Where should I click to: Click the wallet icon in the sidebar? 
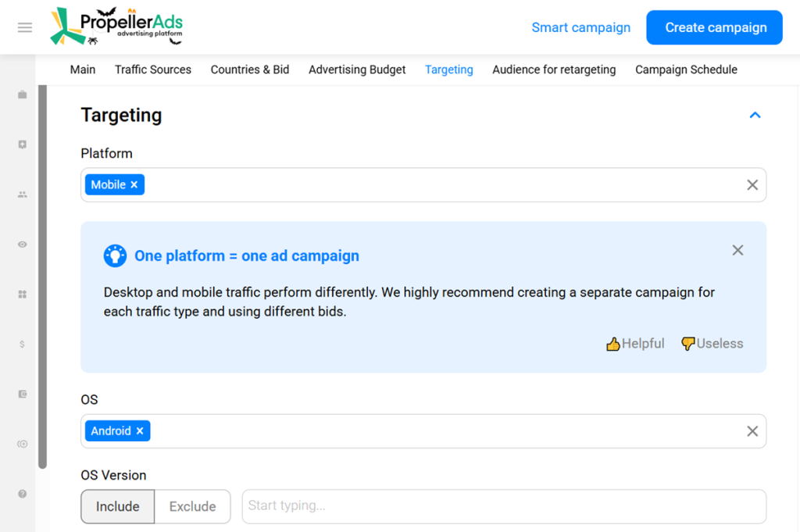23,395
